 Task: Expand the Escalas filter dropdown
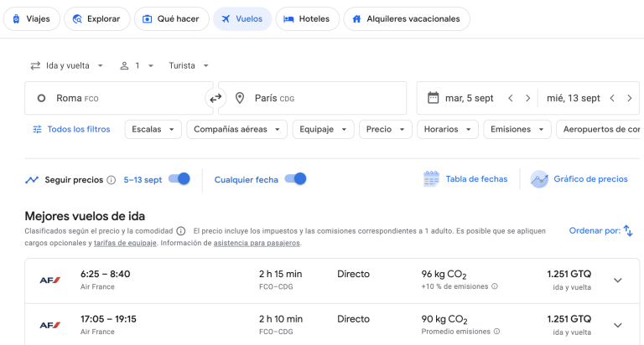[153, 129]
